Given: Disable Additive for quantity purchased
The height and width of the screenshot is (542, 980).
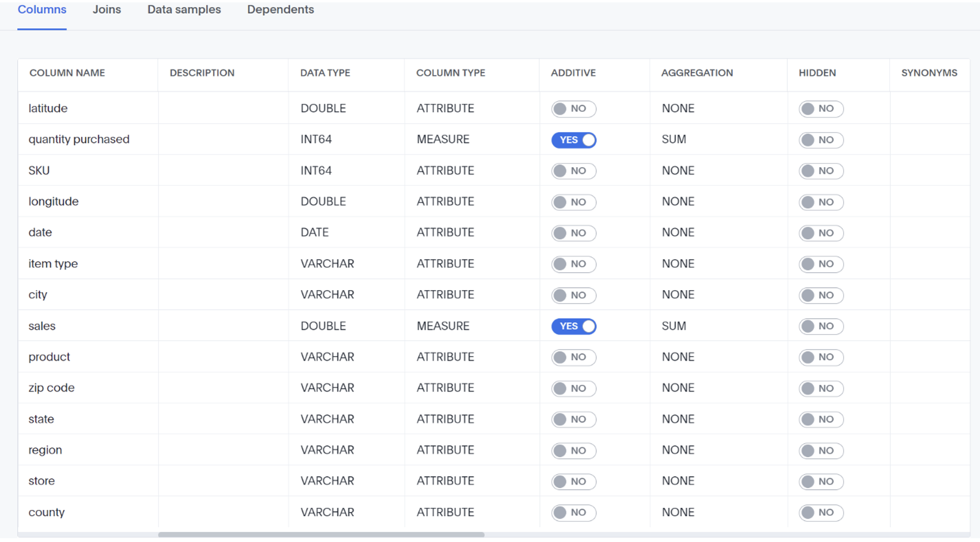Looking at the screenshot, I should pyautogui.click(x=574, y=140).
